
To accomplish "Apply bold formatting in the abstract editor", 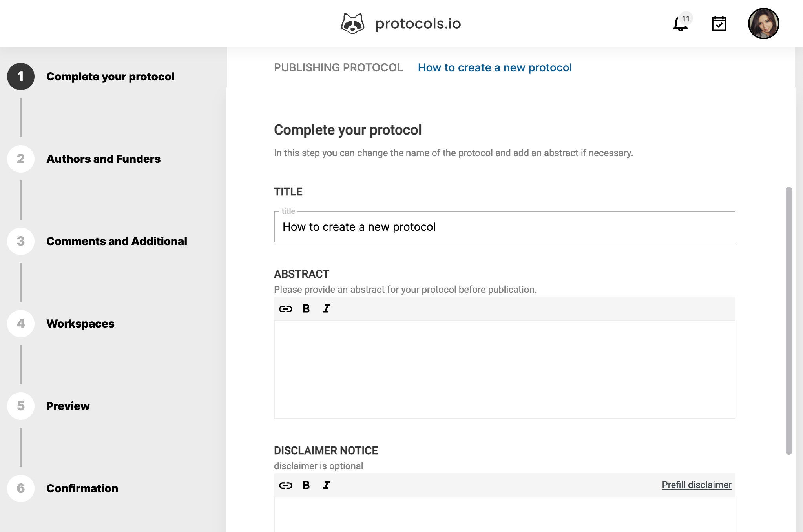I will click(306, 308).
